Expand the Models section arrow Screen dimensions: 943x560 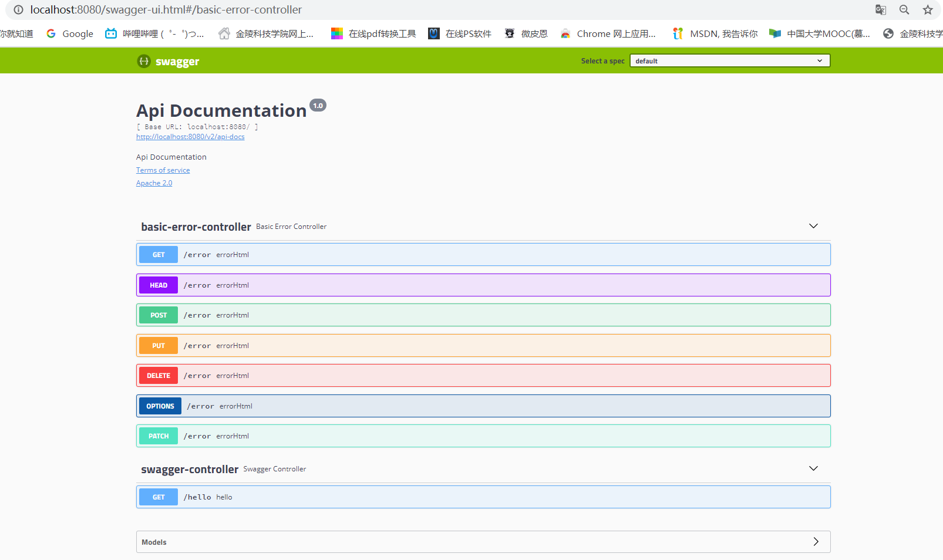point(816,542)
